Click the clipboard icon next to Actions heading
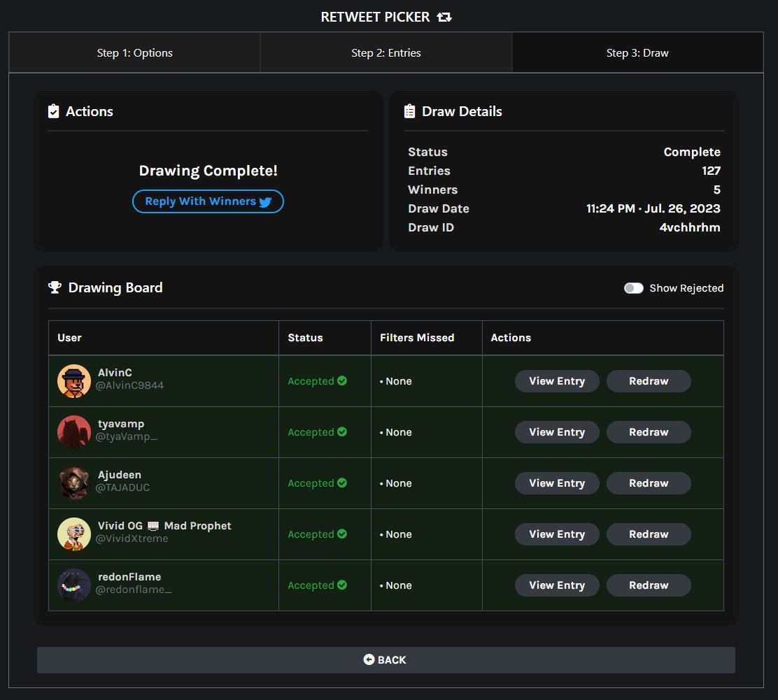The width and height of the screenshot is (778, 700). (x=53, y=110)
